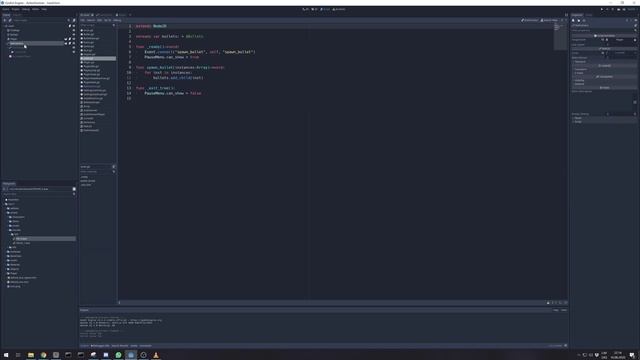This screenshot has width=640, height=360.
Task: Switch to the Import dock tab
Action: (x=18, y=15)
